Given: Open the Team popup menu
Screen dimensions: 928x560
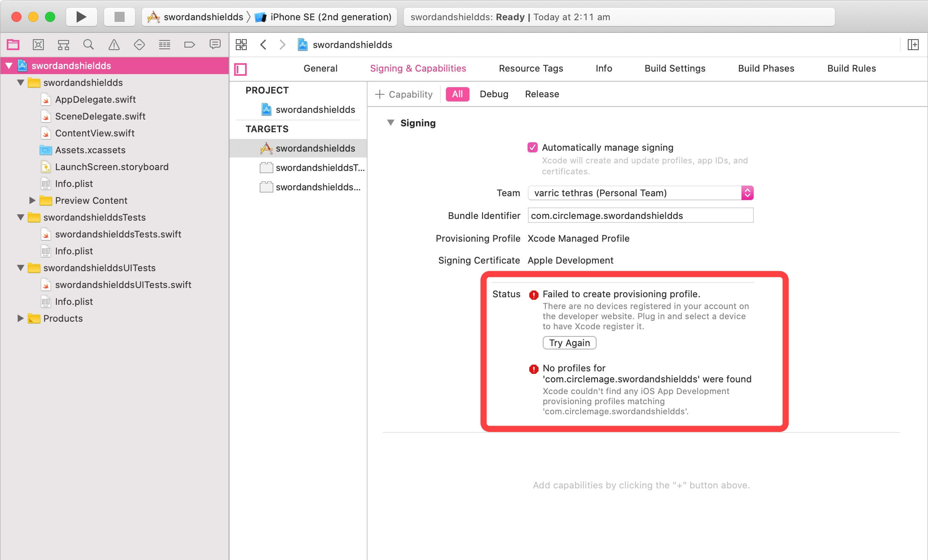Looking at the screenshot, I should tap(640, 193).
